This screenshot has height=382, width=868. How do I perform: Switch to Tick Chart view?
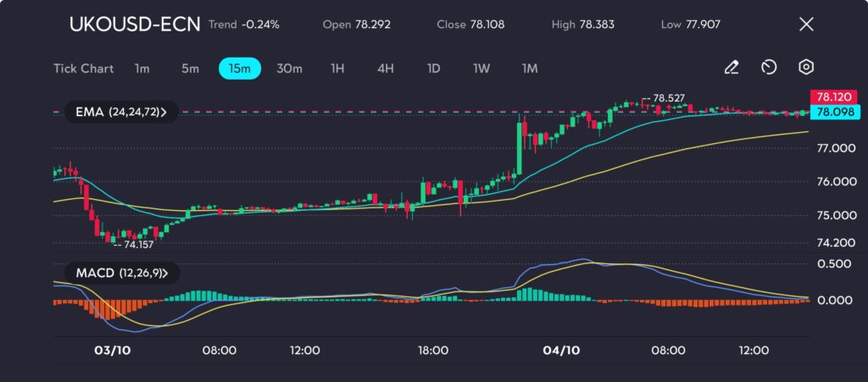[83, 69]
